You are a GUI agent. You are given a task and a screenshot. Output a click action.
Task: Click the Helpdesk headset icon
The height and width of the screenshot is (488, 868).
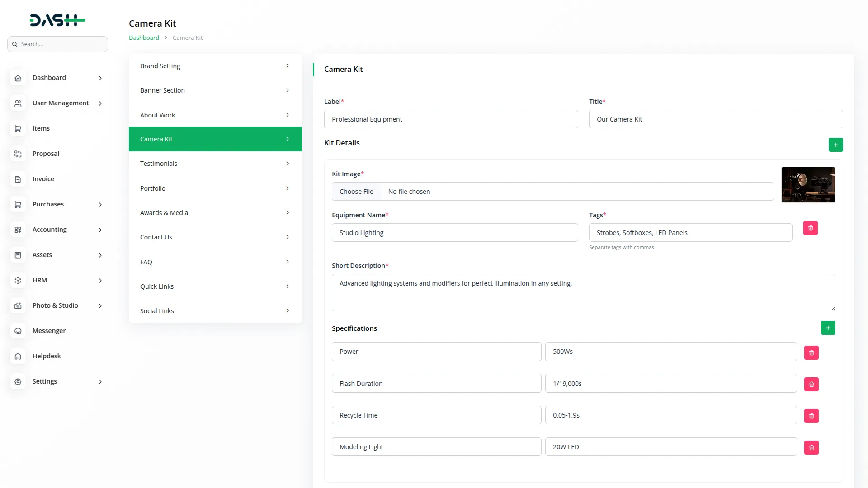tap(18, 356)
